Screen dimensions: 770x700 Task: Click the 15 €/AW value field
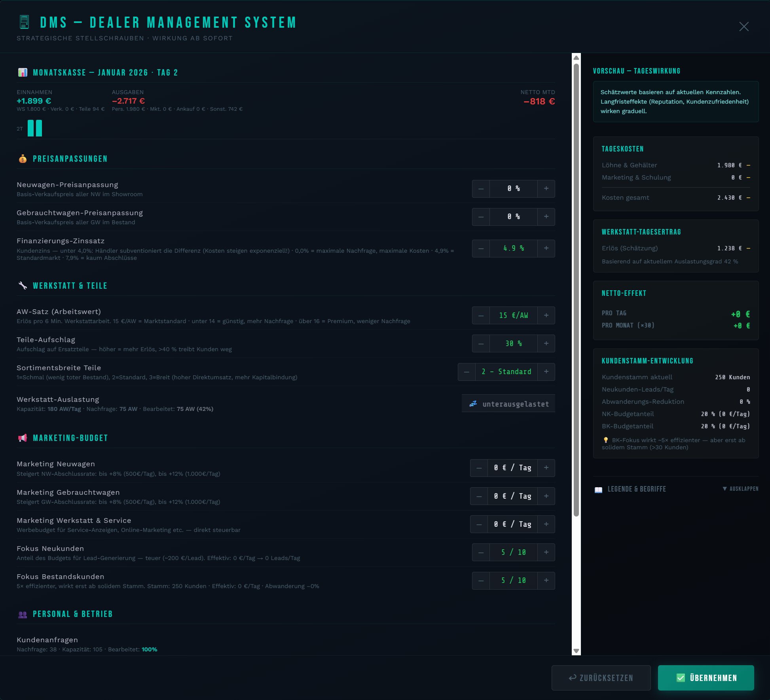tap(514, 316)
